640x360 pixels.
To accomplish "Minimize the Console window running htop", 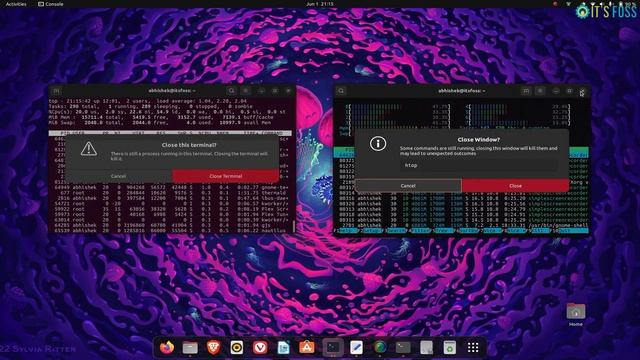I will [556, 91].
